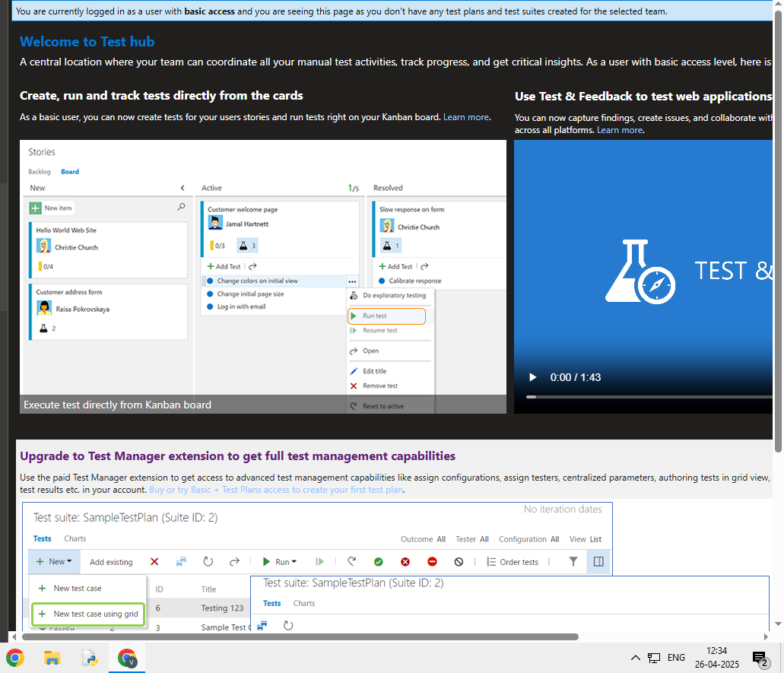The width and height of the screenshot is (784, 673).
Task: Click the open test case arrow icon after refresh
Action: click(x=234, y=561)
